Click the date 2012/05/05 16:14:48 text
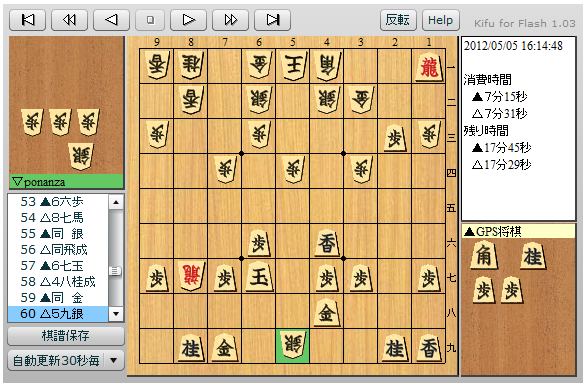The height and width of the screenshot is (383, 586). (513, 46)
